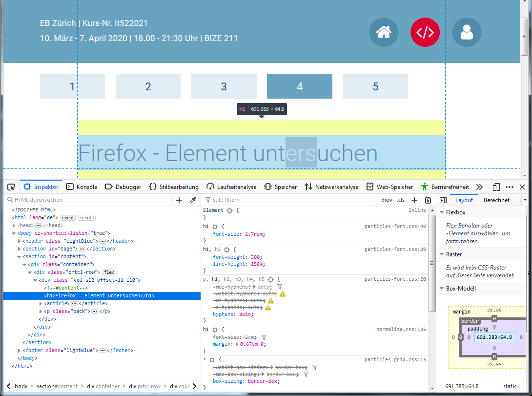Expand the article element in DOM tree

(41, 304)
